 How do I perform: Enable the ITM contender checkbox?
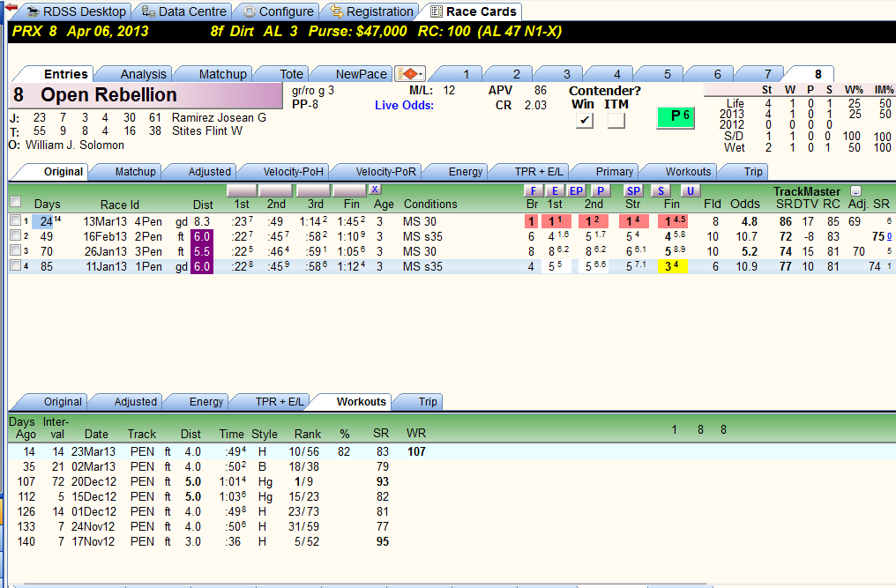(616, 120)
